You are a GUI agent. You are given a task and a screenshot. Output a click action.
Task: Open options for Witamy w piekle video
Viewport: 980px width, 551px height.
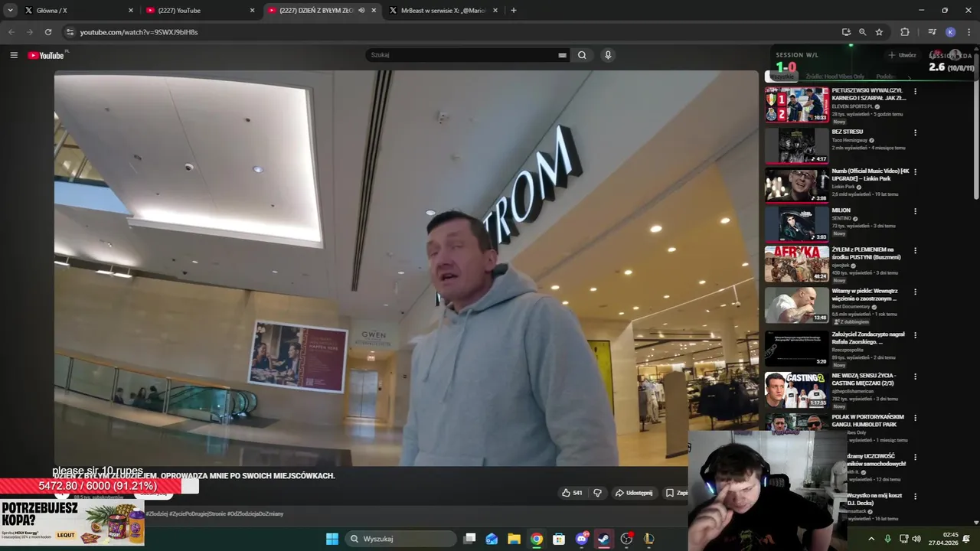[915, 292]
